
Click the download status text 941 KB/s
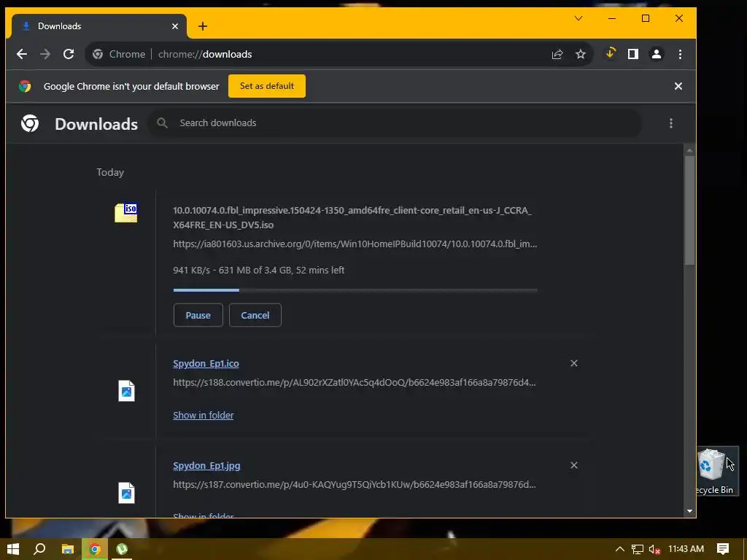(x=259, y=270)
